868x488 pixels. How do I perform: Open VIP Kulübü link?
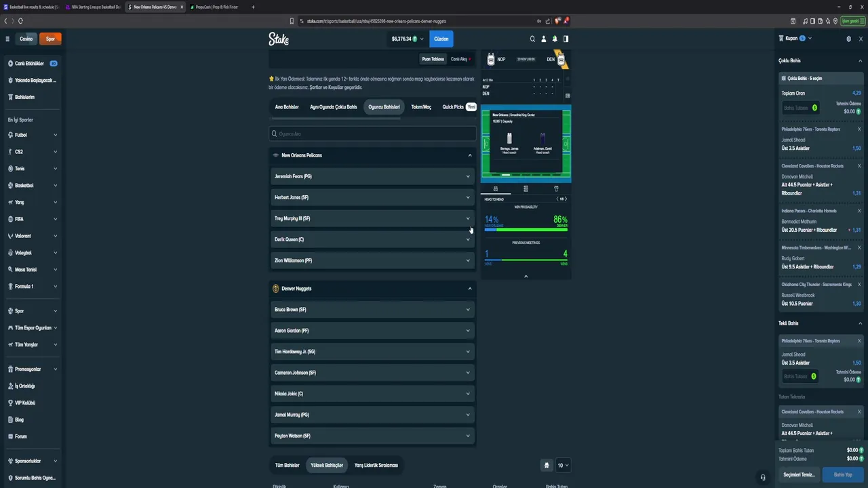tap(25, 403)
